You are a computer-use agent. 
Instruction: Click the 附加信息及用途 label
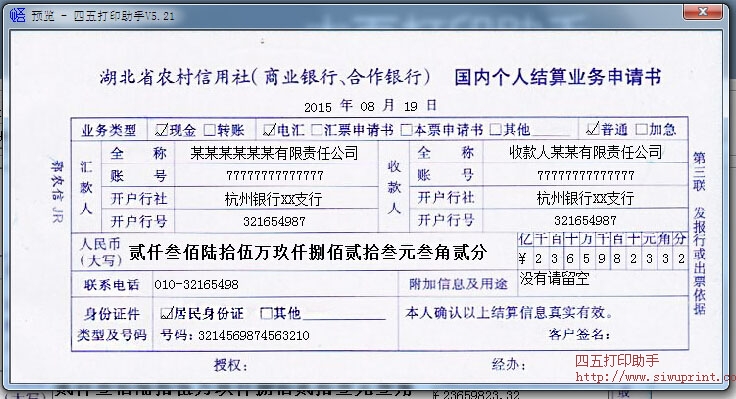(x=458, y=284)
